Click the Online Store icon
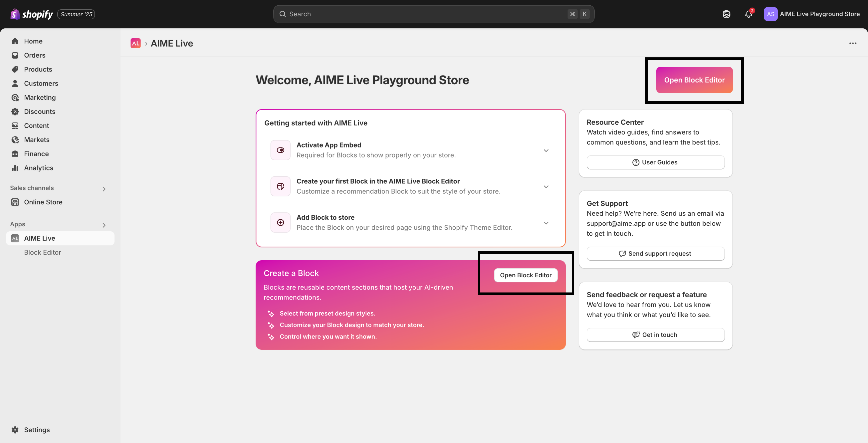868x443 pixels. pos(15,202)
